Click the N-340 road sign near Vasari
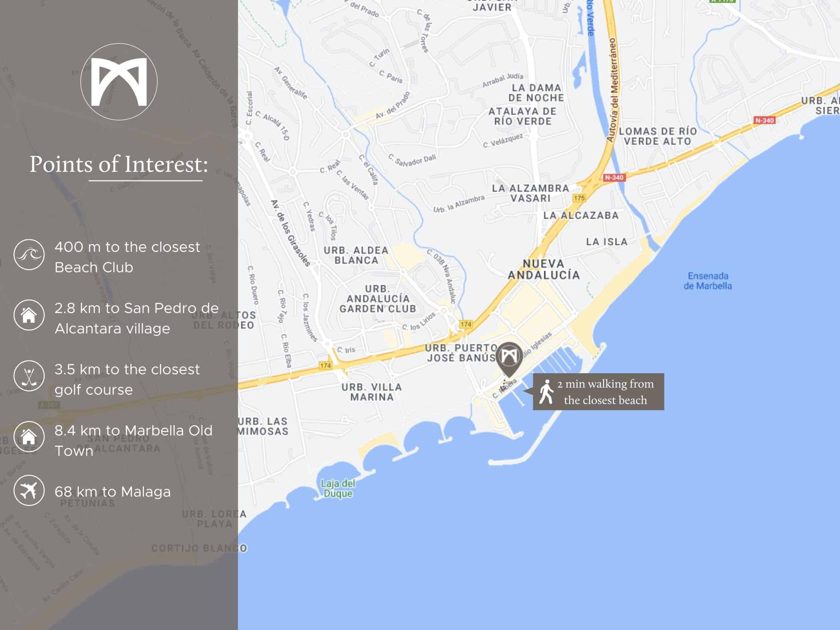 (x=614, y=177)
